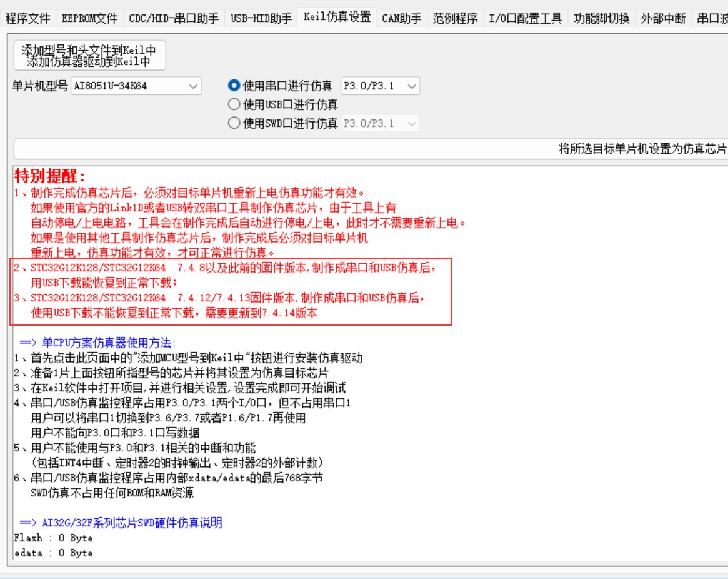This screenshot has width=728, height=579.
Task: Click 添加型号和头文件到Keil中 button
Action: (89, 55)
